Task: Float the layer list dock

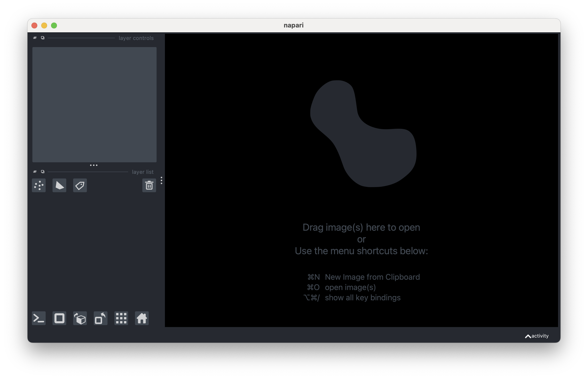Action: 43,172
